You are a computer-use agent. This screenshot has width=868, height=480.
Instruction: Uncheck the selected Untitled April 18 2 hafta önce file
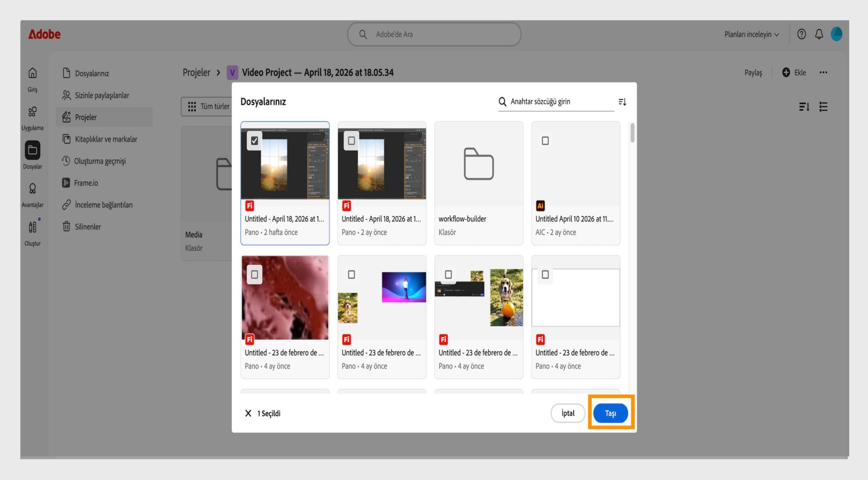pyautogui.click(x=255, y=141)
